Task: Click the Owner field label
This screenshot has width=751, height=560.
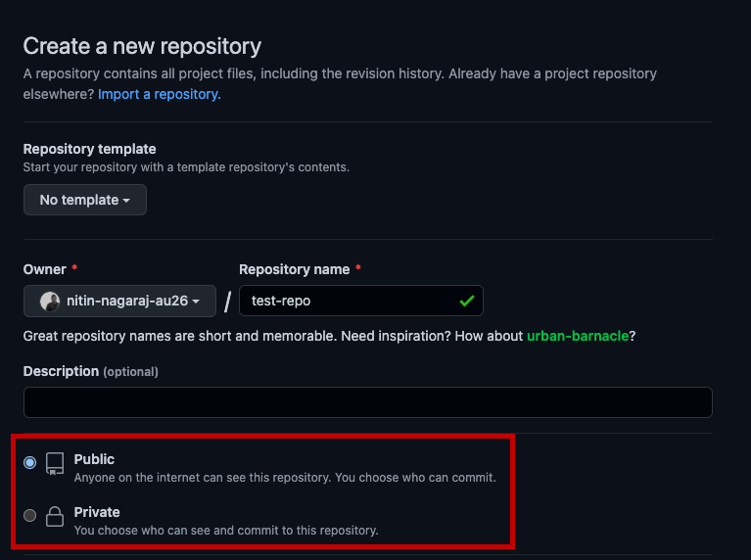Action: 44,269
